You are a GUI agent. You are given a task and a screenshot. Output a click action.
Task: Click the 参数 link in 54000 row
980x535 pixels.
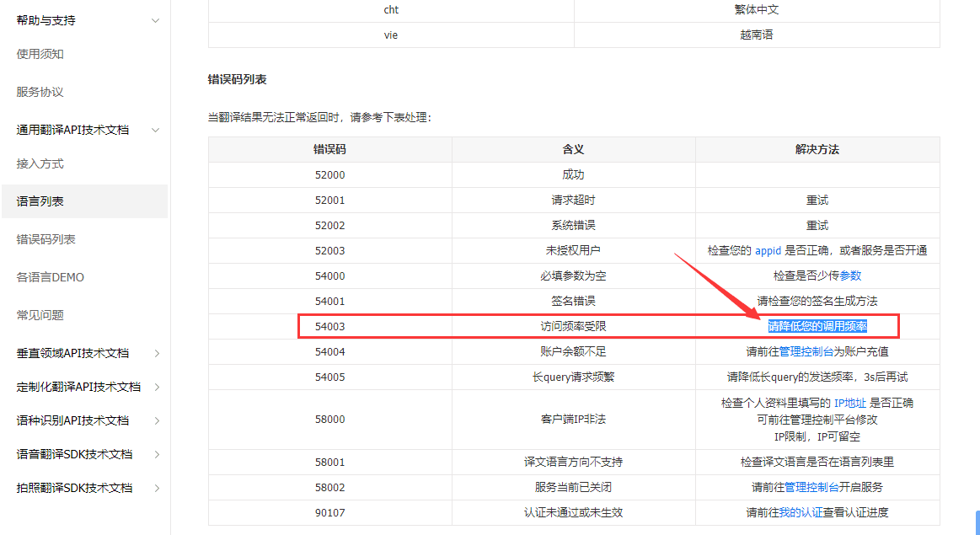point(850,276)
